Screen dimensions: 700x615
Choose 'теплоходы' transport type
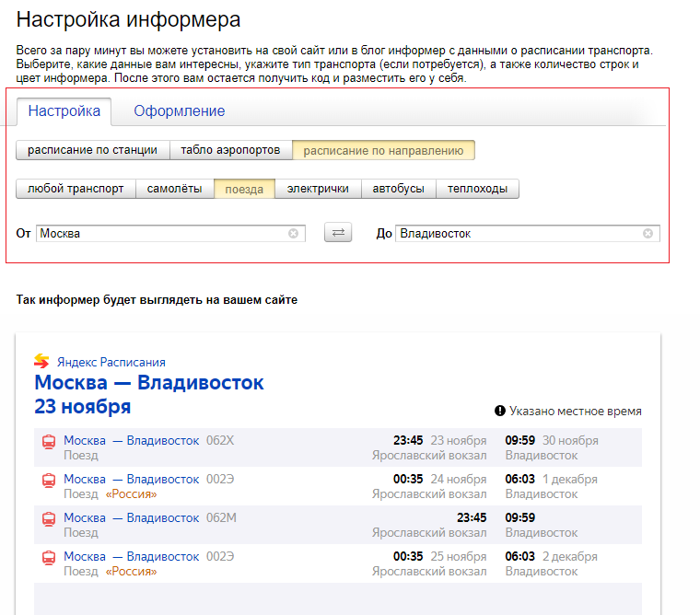click(x=477, y=189)
